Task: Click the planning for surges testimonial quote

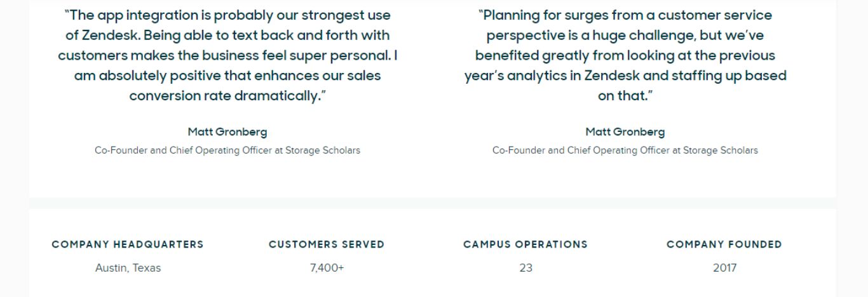Action: pyautogui.click(x=625, y=55)
